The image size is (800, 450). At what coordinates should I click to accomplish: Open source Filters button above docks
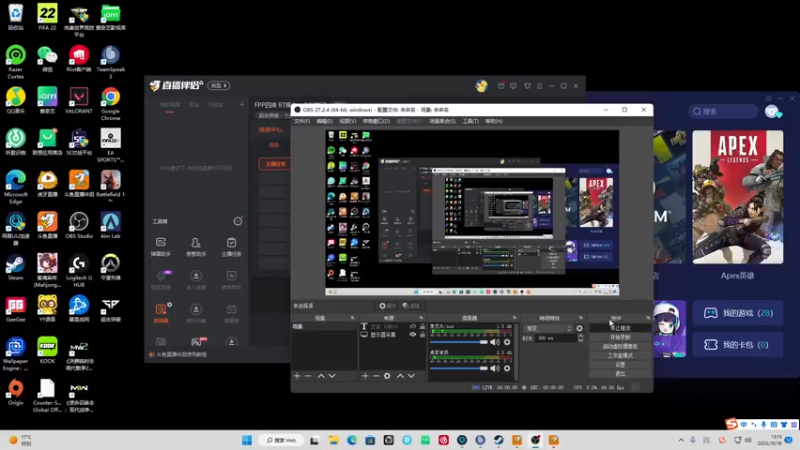(x=411, y=306)
